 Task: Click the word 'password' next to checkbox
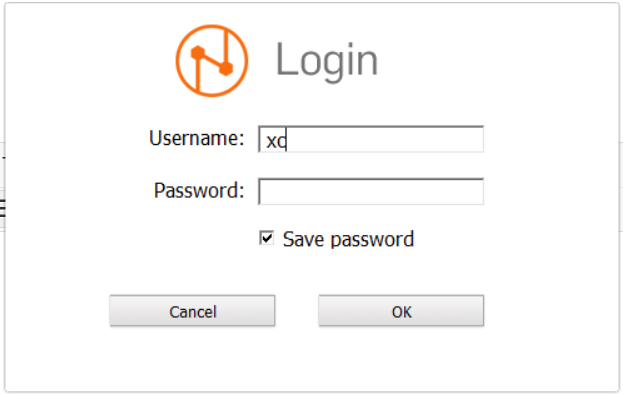(372, 240)
